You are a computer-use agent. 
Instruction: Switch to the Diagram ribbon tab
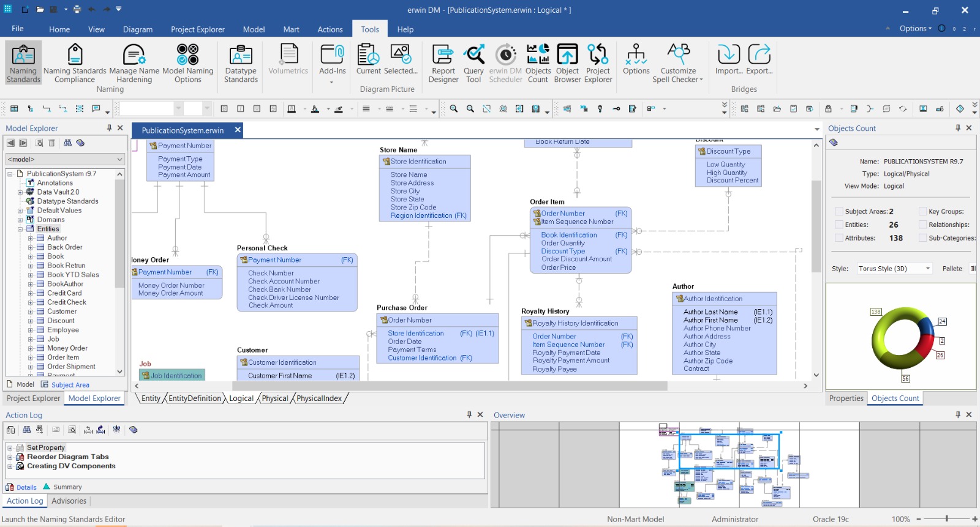138,29
